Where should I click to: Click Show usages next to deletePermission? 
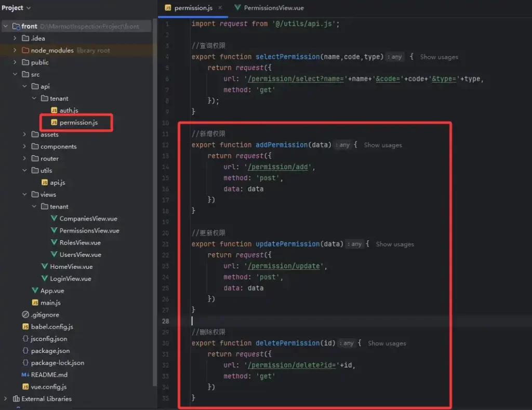point(387,344)
